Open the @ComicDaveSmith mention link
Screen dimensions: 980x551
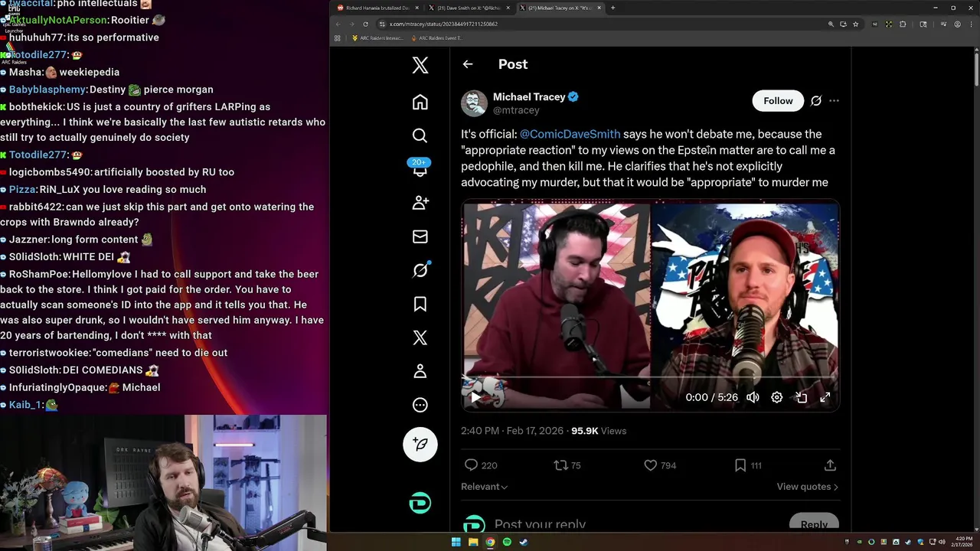click(x=570, y=134)
